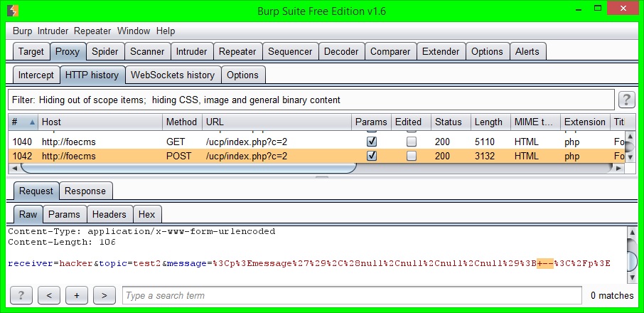Sort by the Params column header
The height and width of the screenshot is (313, 644).
click(x=371, y=122)
